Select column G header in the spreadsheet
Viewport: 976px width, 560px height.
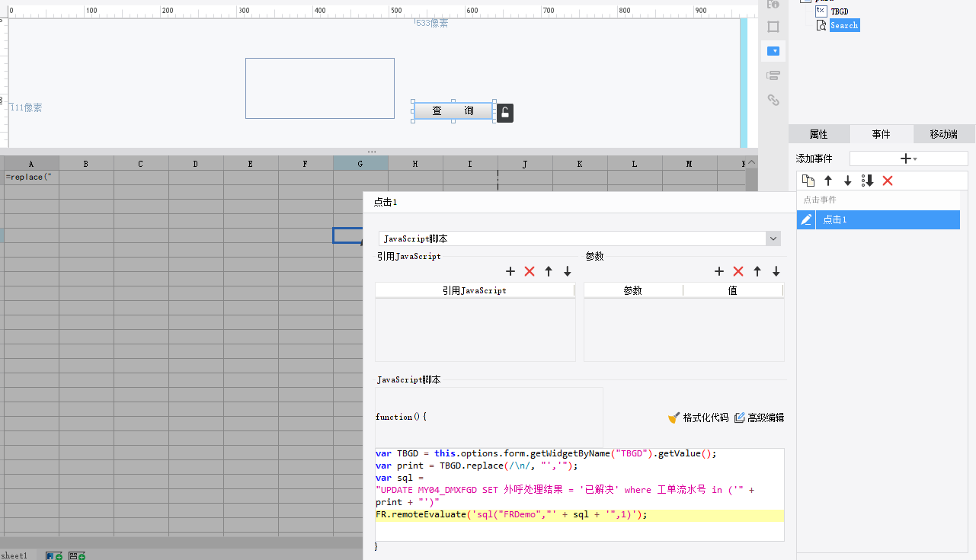click(x=360, y=163)
